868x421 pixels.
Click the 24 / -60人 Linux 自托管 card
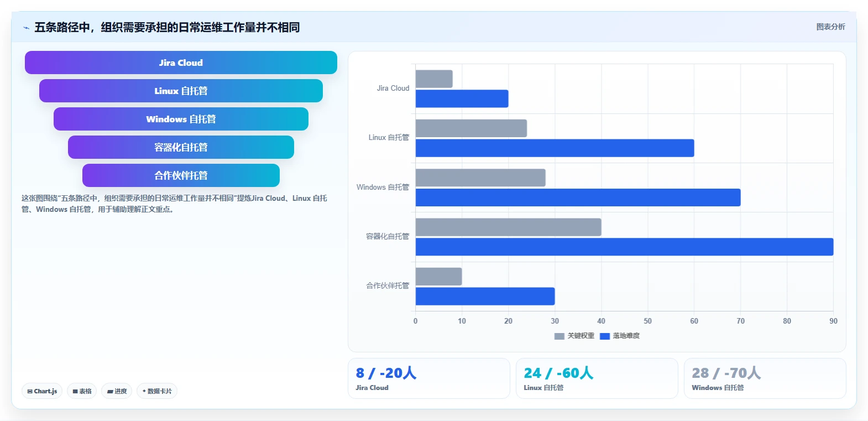point(597,378)
